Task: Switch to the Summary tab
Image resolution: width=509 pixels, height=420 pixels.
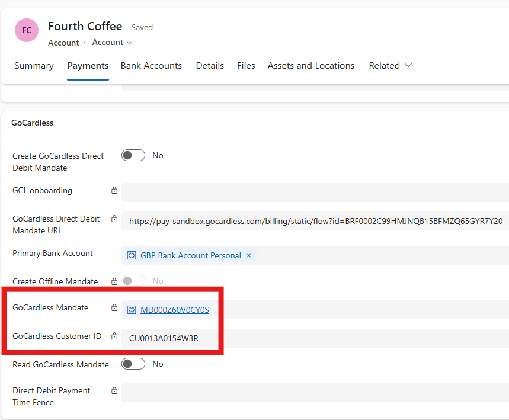Action: click(x=34, y=66)
